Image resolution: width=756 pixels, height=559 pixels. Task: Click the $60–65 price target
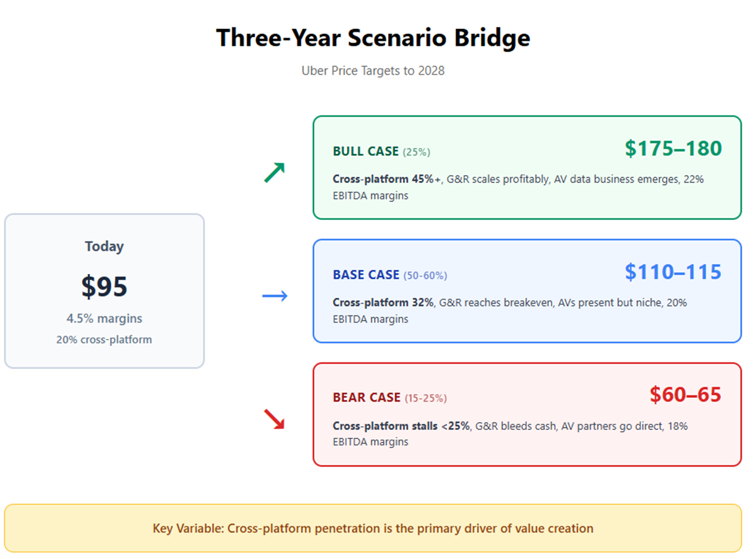click(685, 395)
